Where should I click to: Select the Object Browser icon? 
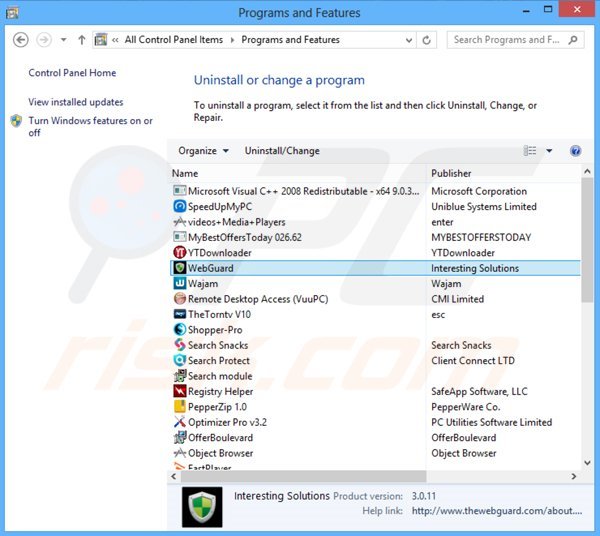[179, 453]
